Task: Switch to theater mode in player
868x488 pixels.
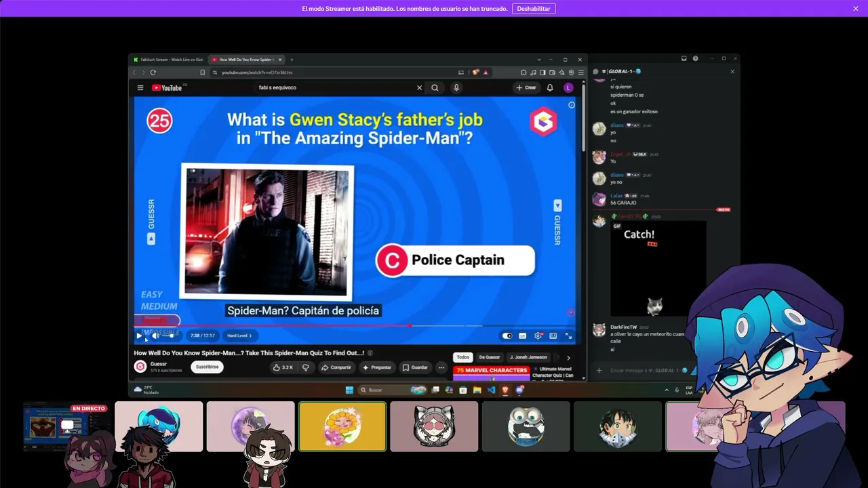Action: (553, 335)
